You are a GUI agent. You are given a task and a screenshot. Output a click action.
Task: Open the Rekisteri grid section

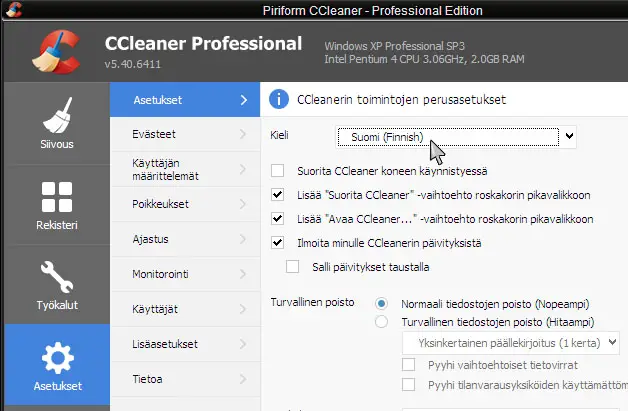(x=57, y=205)
